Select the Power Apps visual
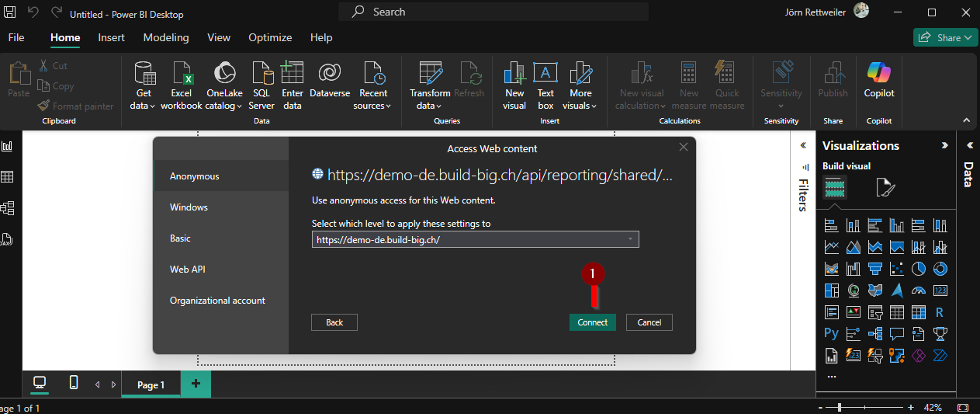Screen dimensions: 980x414 pyautogui.click(x=919, y=356)
